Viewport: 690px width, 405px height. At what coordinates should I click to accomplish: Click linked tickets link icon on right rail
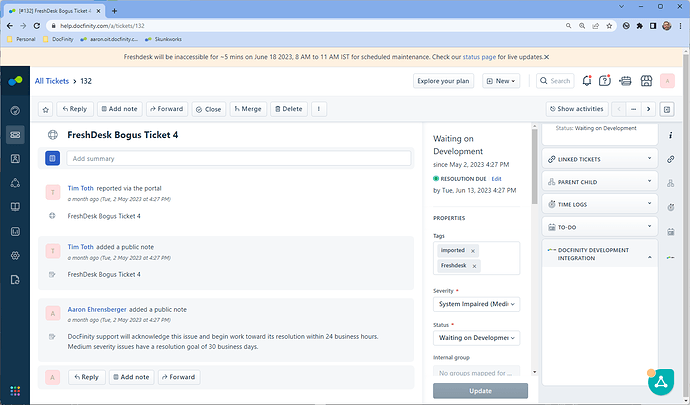(671, 159)
